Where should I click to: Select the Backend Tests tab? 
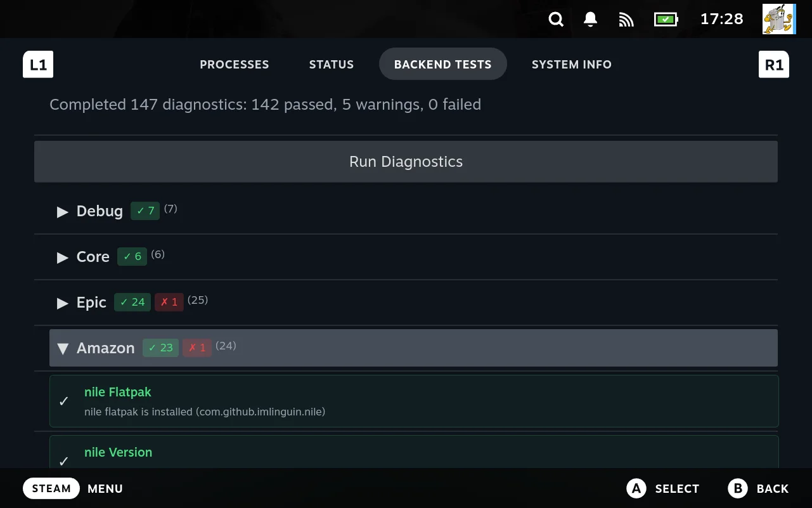[443, 64]
